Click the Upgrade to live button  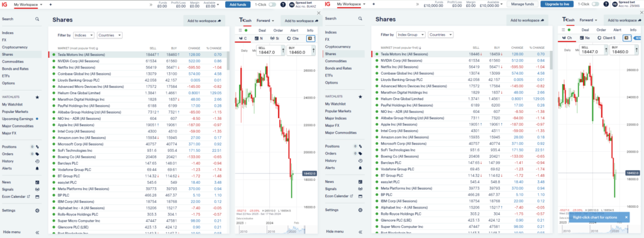557,4
